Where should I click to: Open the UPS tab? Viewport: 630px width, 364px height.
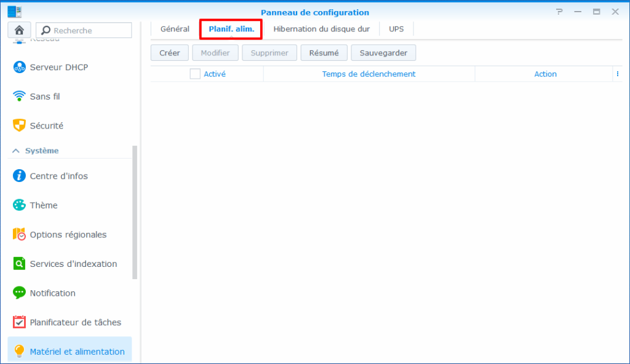[396, 29]
